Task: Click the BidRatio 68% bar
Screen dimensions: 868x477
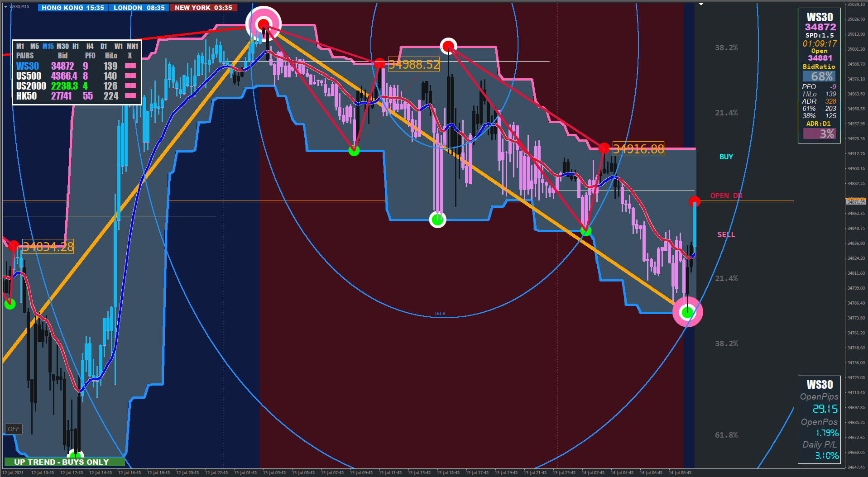Action: pyautogui.click(x=820, y=76)
